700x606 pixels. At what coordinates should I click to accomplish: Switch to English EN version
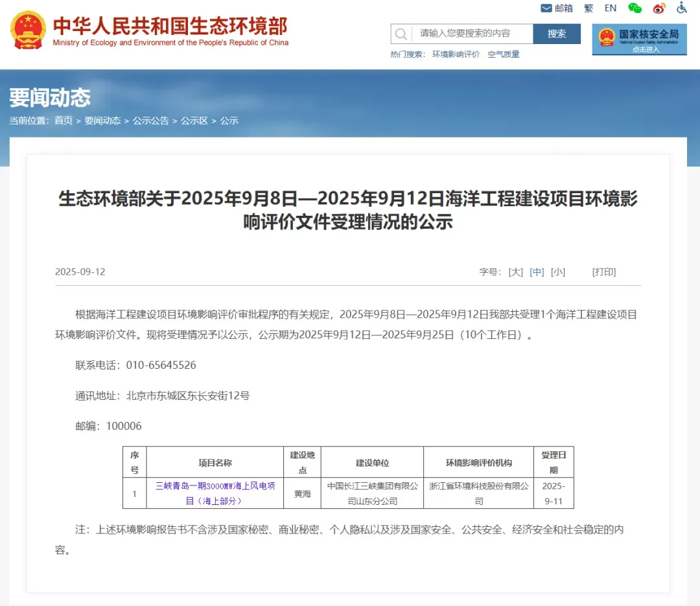[x=611, y=8]
